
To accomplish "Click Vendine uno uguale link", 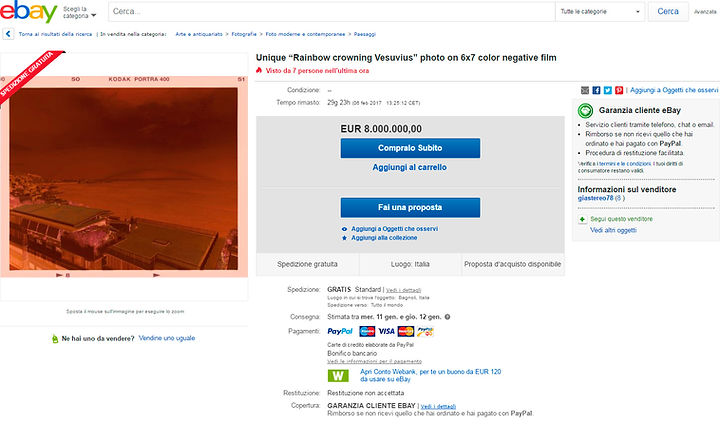I will pos(167,338).
